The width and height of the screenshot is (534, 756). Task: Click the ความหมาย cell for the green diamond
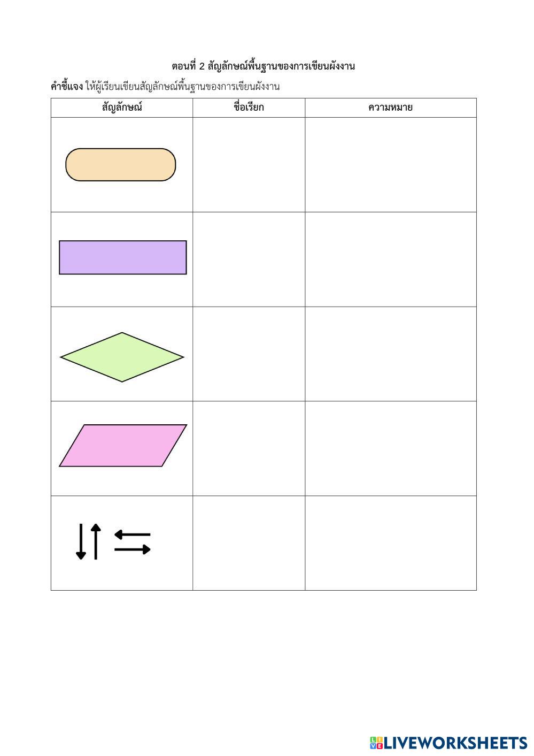click(390, 354)
